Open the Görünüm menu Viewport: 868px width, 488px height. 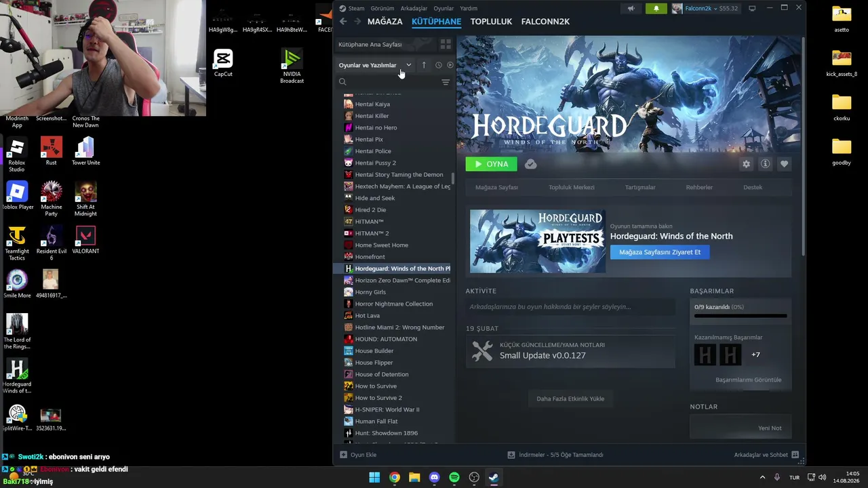click(x=382, y=9)
